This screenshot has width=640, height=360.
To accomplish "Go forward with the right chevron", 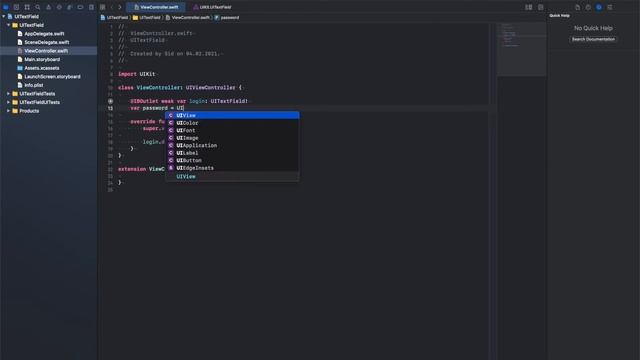I will pos(120,7).
